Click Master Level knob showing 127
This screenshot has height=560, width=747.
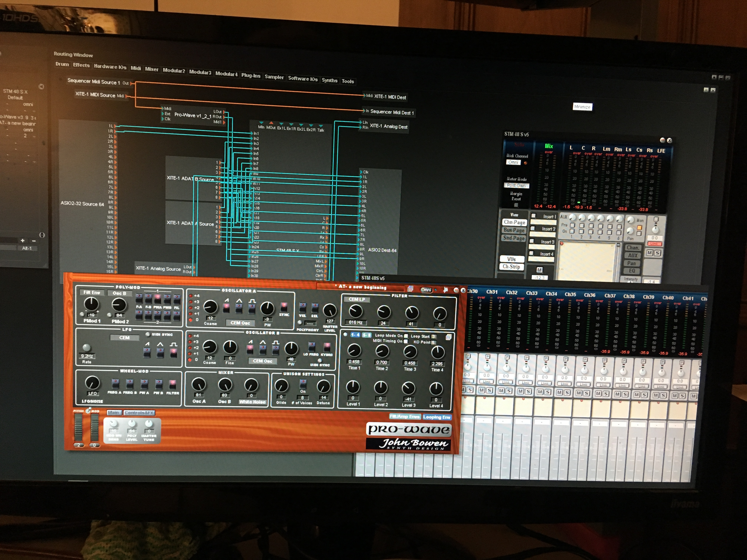[x=330, y=311]
